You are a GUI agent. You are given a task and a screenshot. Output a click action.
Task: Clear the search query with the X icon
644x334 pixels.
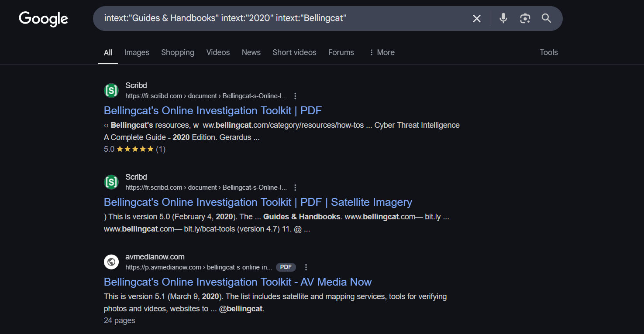(477, 18)
